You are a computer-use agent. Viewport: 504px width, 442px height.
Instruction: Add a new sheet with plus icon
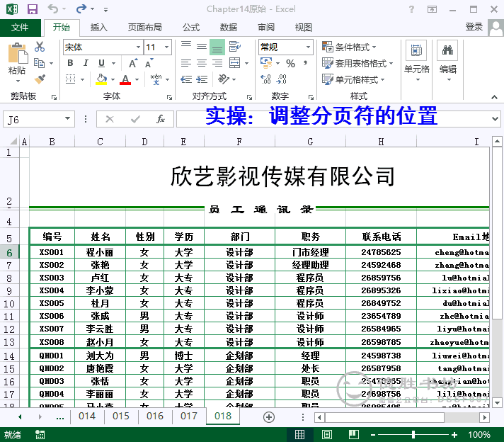[269, 417]
